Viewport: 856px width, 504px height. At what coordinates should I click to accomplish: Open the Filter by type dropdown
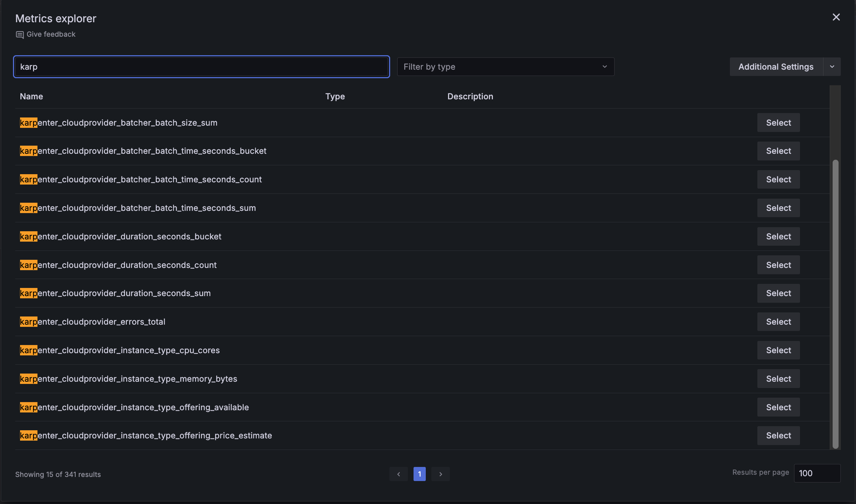[x=506, y=67]
